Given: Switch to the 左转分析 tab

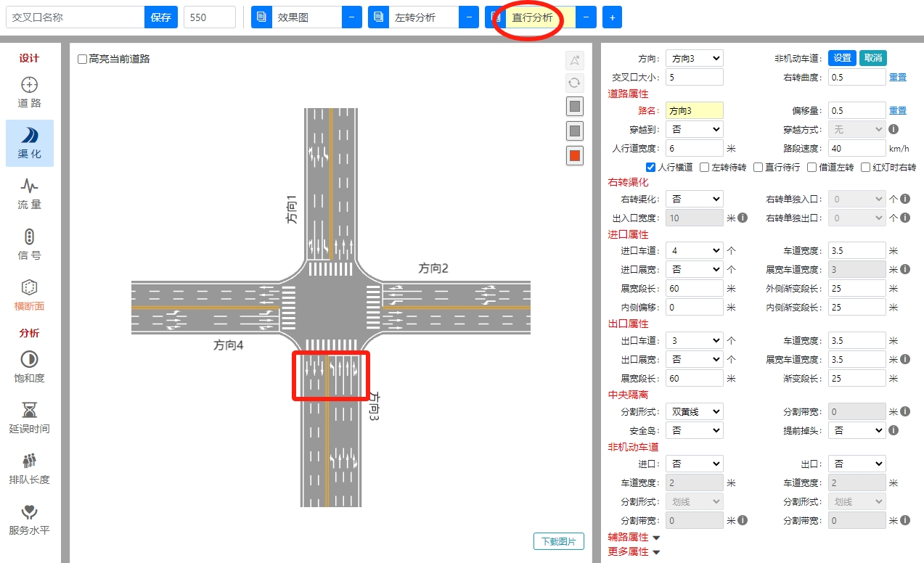Looking at the screenshot, I should tap(423, 17).
